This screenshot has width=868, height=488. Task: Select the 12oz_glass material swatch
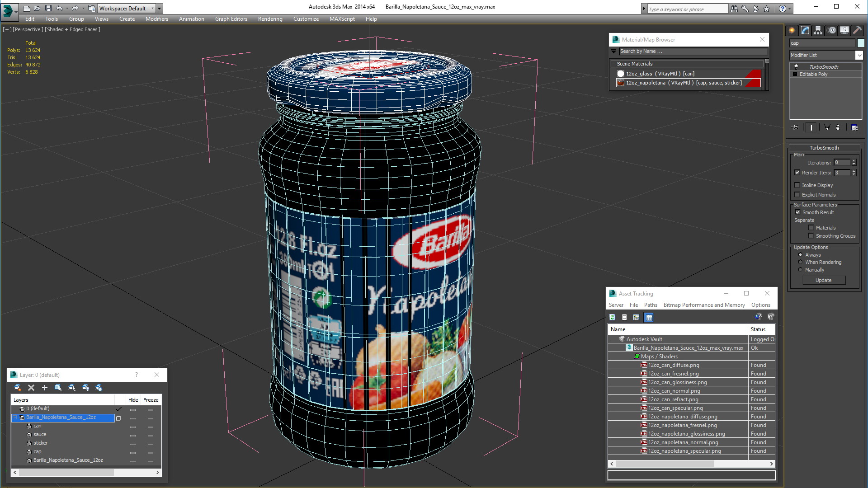621,74
